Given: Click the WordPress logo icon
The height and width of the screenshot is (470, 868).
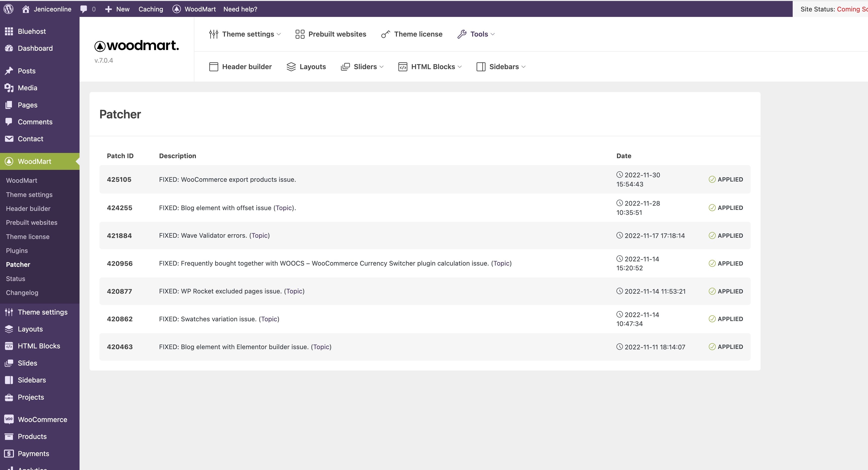Looking at the screenshot, I should pyautogui.click(x=8, y=9).
